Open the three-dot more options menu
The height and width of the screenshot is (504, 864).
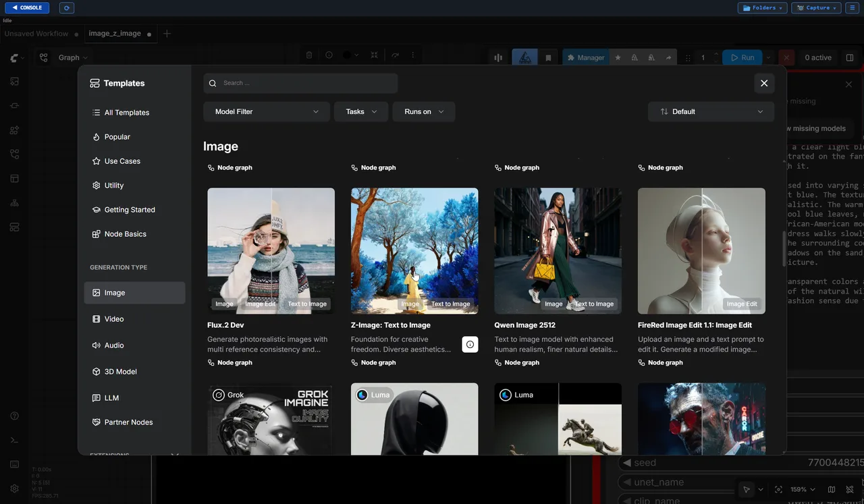point(413,55)
